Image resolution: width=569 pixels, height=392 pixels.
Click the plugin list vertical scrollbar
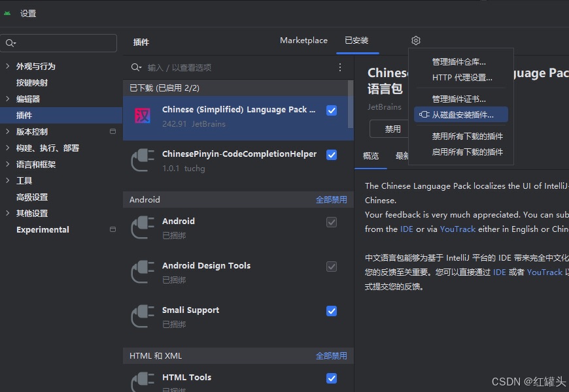tap(351, 104)
